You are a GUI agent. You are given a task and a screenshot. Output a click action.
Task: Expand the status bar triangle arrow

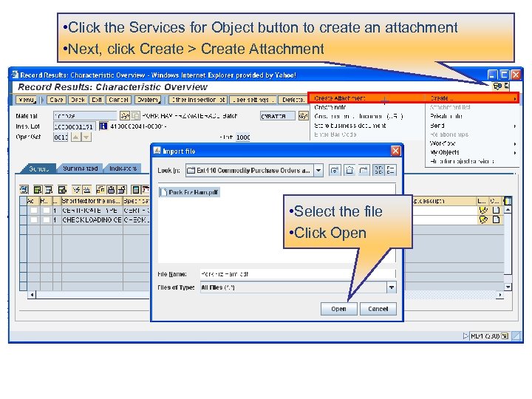(x=465, y=336)
